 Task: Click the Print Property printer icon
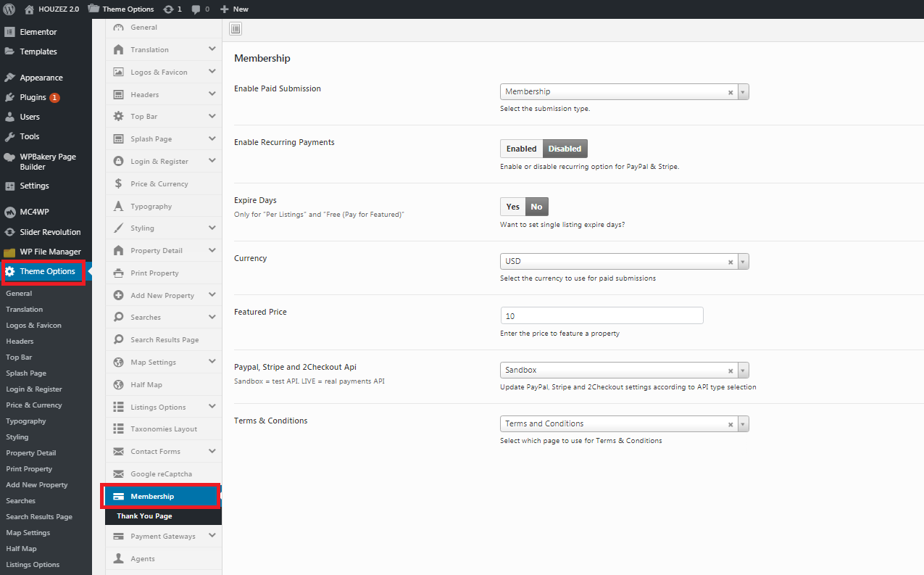pyautogui.click(x=118, y=273)
